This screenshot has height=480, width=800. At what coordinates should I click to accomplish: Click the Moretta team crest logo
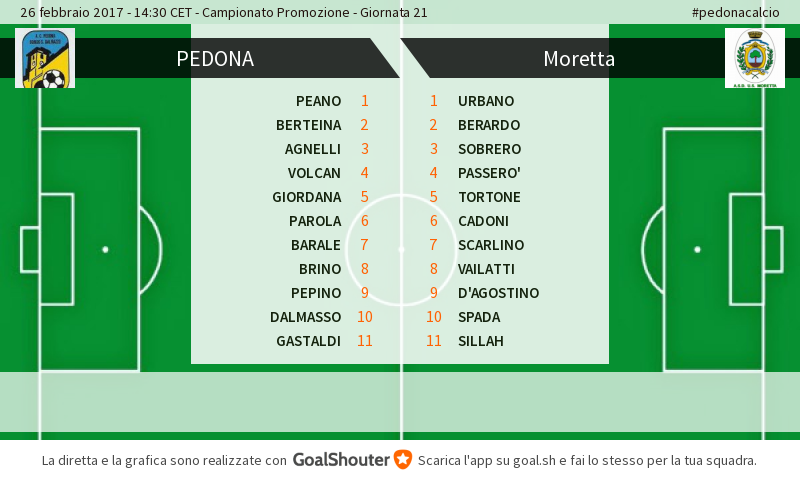755,58
